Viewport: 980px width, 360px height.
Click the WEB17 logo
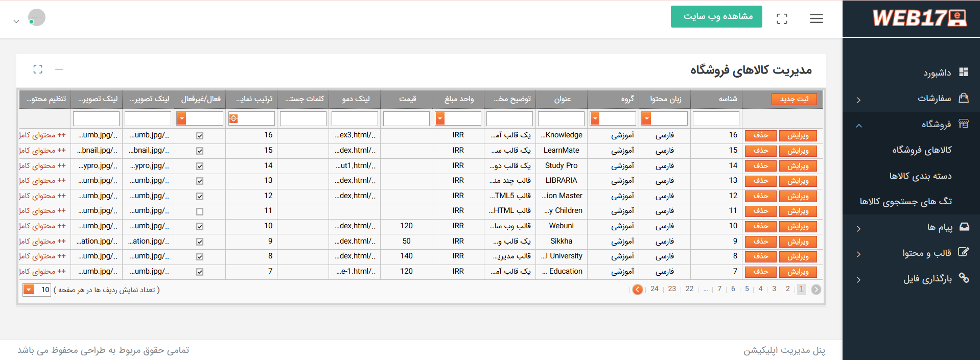919,18
